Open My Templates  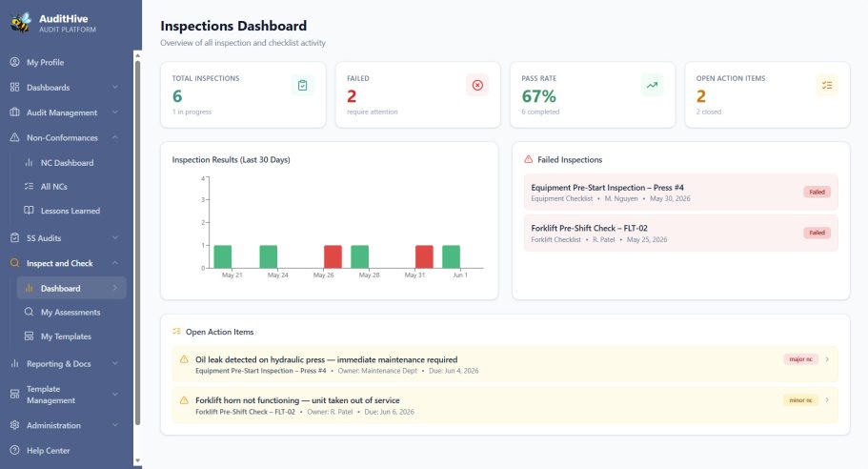66,336
